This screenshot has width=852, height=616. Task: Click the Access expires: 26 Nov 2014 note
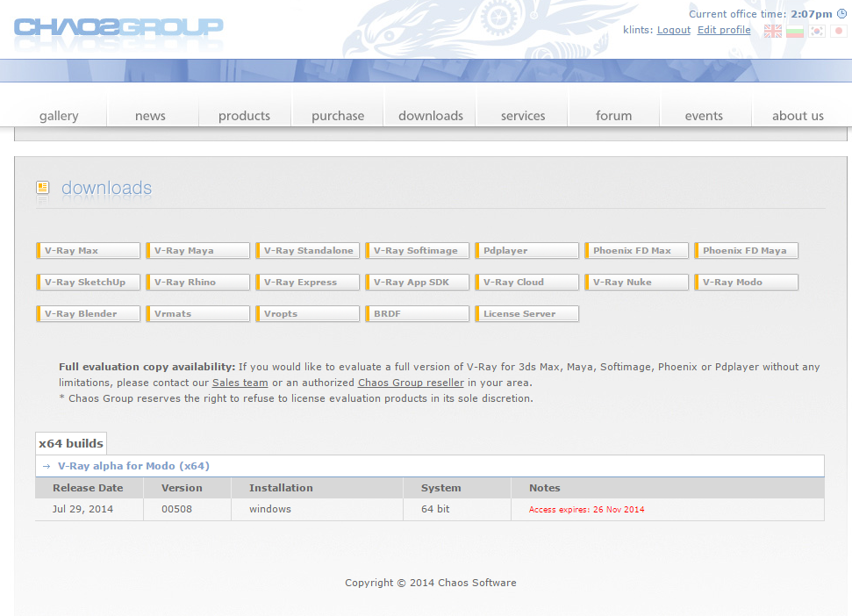pos(587,510)
